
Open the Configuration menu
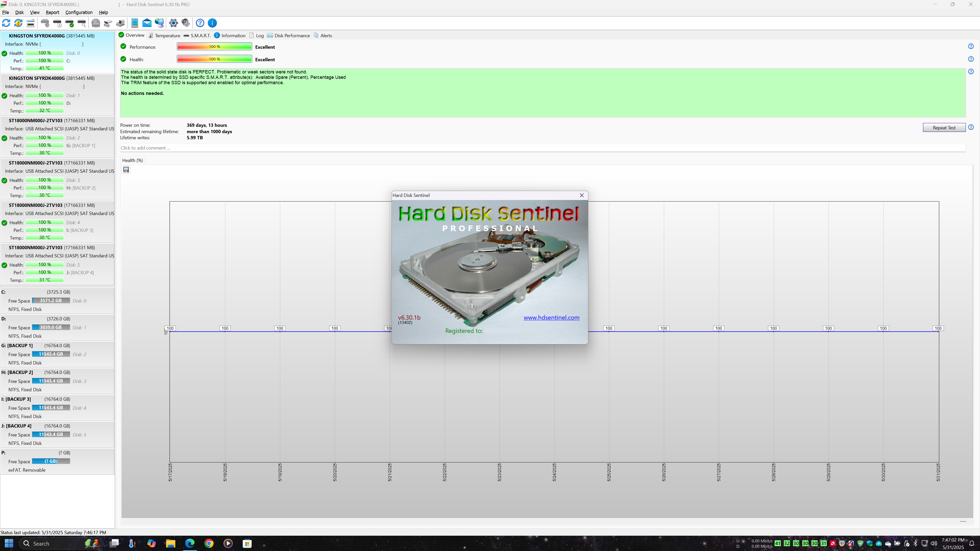tap(79, 12)
